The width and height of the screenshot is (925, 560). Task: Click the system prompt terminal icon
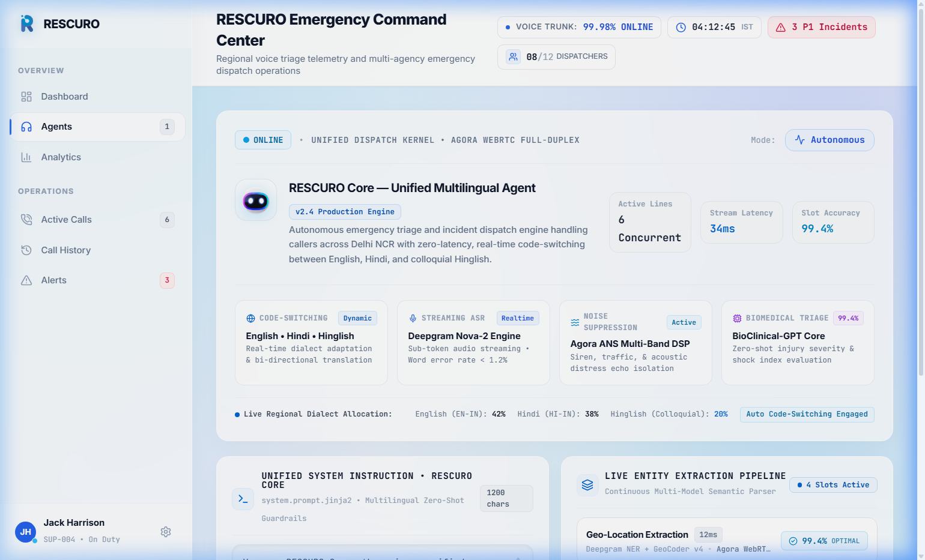point(243,499)
